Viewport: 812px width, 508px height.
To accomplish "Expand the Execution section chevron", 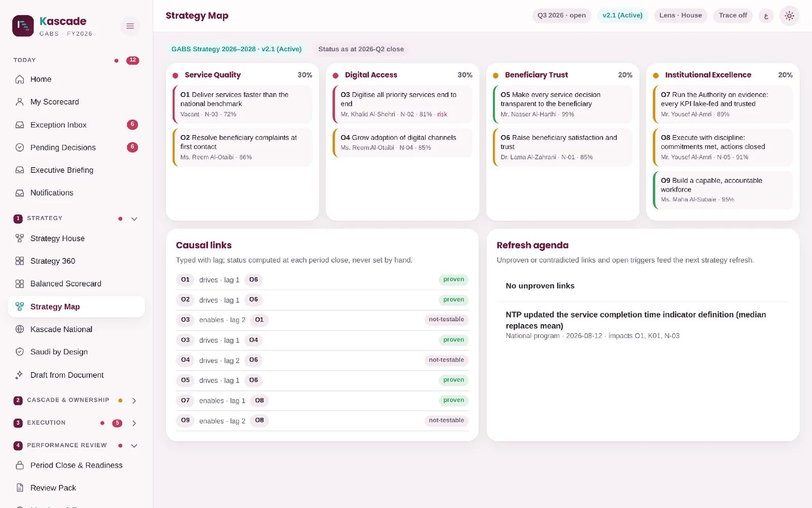I will click(134, 423).
